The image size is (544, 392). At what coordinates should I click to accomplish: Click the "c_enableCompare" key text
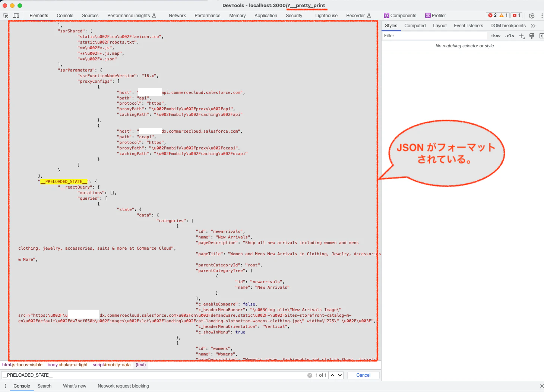coord(216,304)
